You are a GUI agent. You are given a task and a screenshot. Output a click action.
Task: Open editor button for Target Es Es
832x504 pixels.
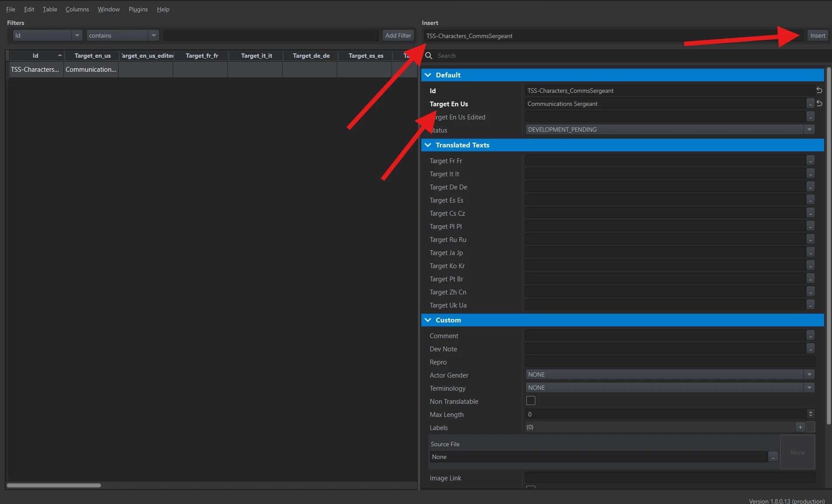tap(811, 200)
